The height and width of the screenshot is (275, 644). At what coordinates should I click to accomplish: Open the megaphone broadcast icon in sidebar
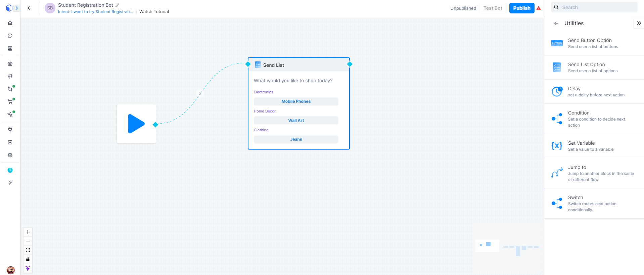click(10, 76)
